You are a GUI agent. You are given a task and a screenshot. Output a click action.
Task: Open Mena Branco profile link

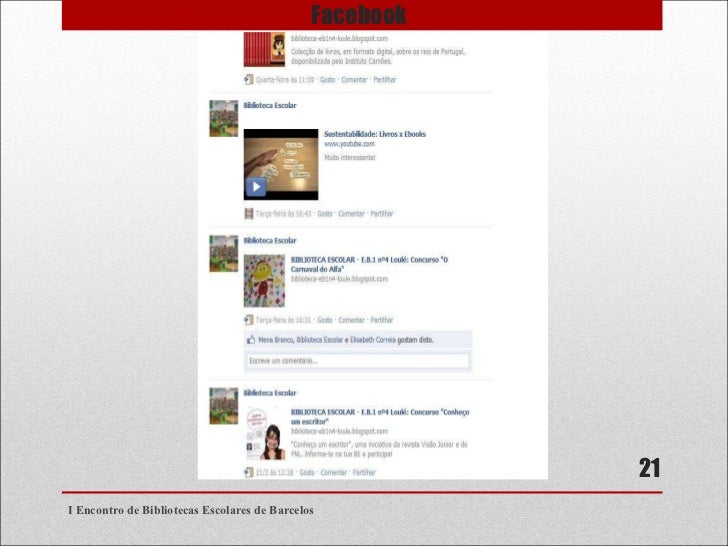276,340
